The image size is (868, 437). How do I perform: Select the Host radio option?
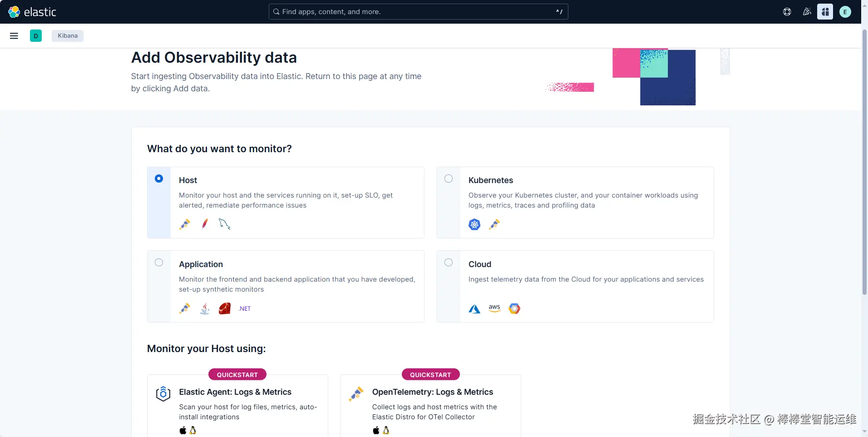tap(159, 179)
